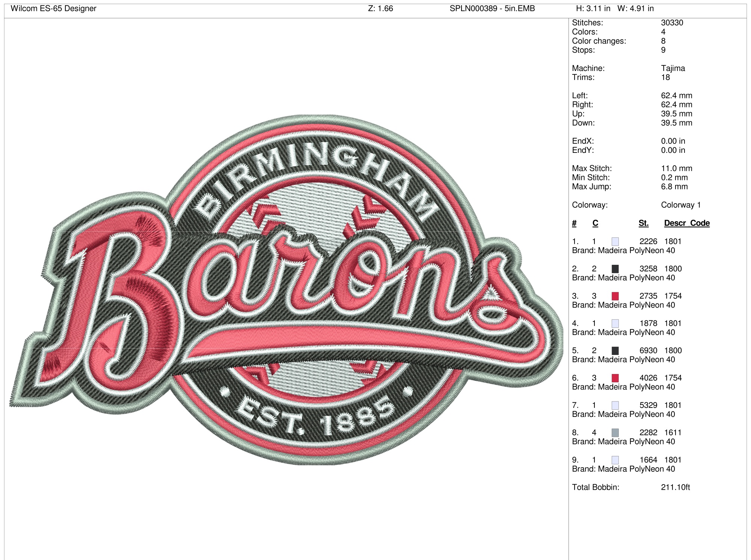751x560 pixels.
Task: Click the '#' column header
Action: (x=574, y=223)
